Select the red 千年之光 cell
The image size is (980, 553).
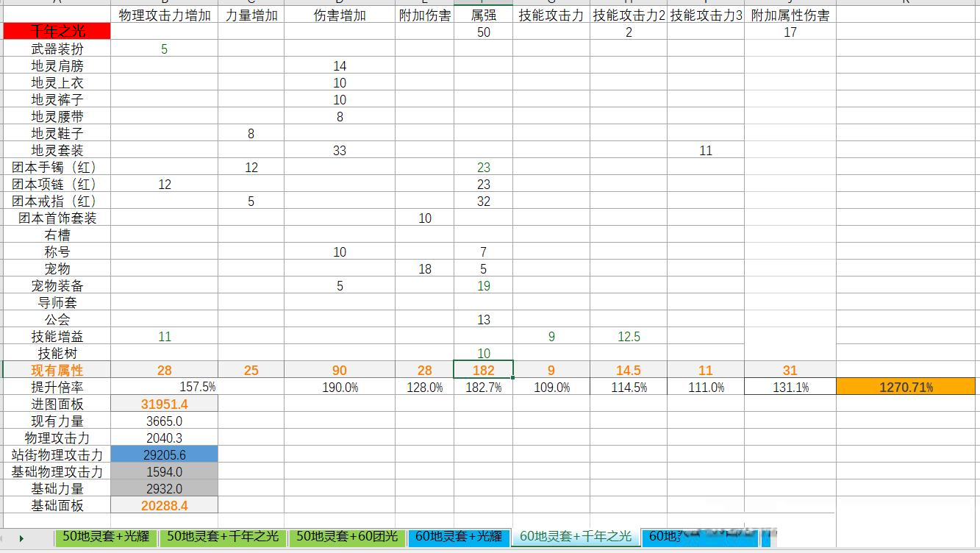point(57,32)
